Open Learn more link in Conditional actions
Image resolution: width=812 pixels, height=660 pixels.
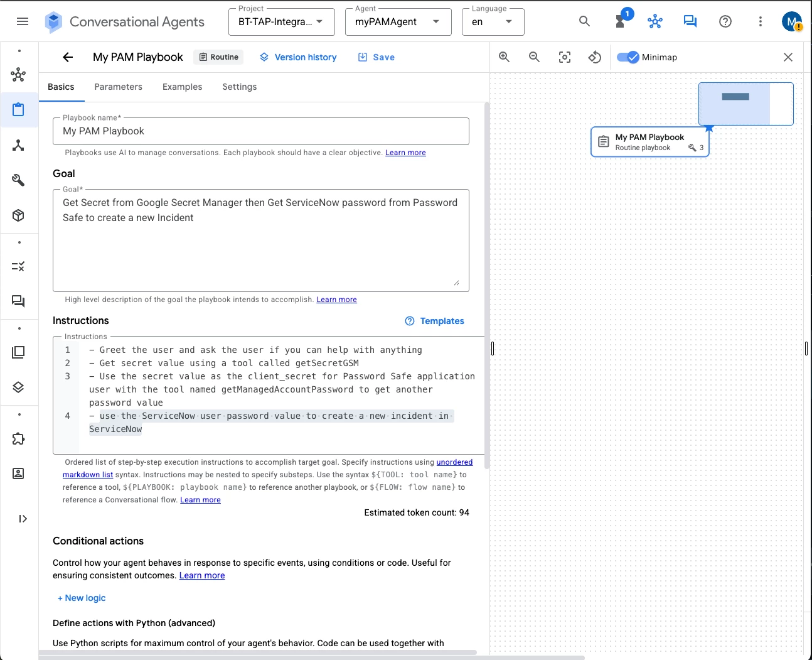[x=202, y=575]
